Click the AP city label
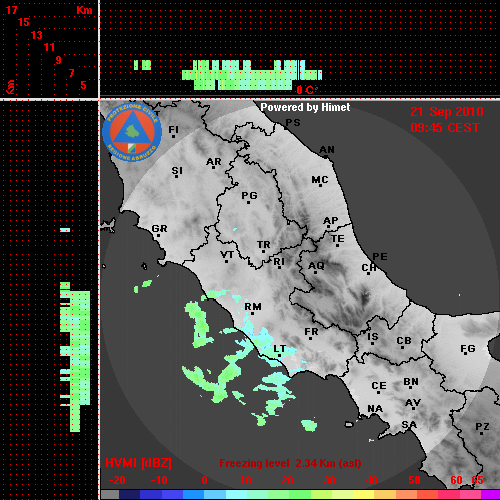 coord(331,220)
